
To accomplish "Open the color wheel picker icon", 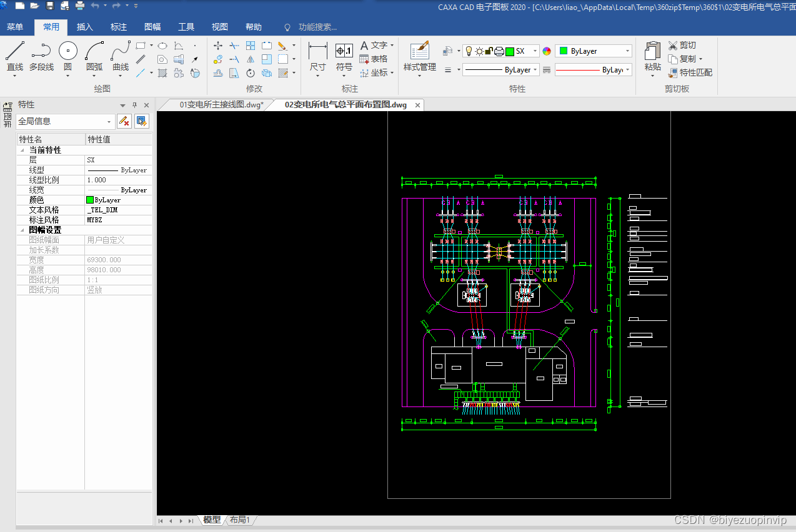I will (x=547, y=51).
